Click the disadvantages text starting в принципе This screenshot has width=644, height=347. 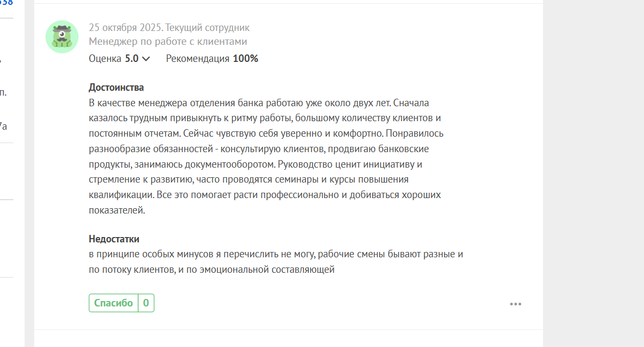click(x=275, y=254)
